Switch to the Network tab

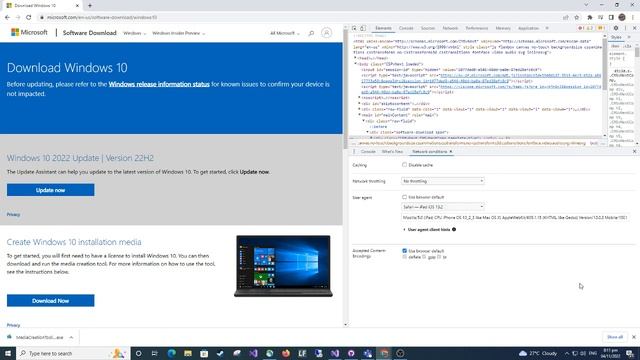(450, 28)
